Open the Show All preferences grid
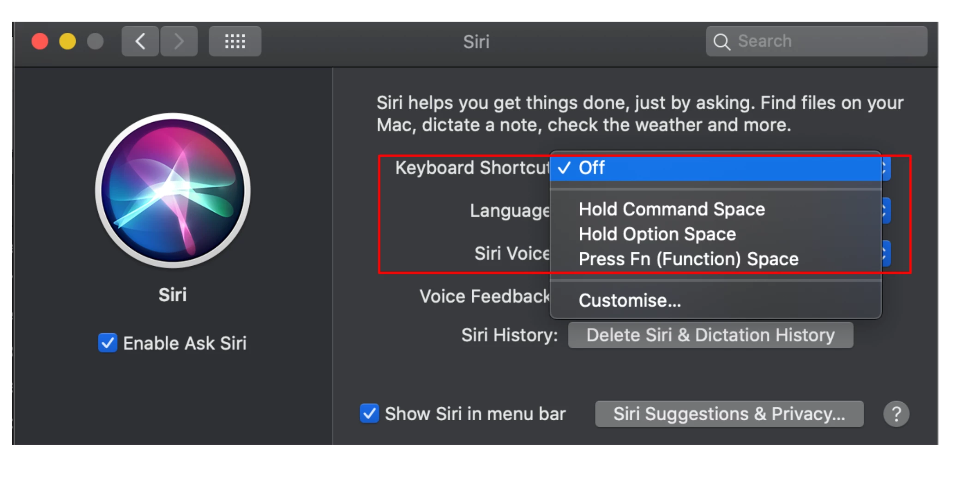Image resolution: width=980 pixels, height=489 pixels. click(x=235, y=42)
